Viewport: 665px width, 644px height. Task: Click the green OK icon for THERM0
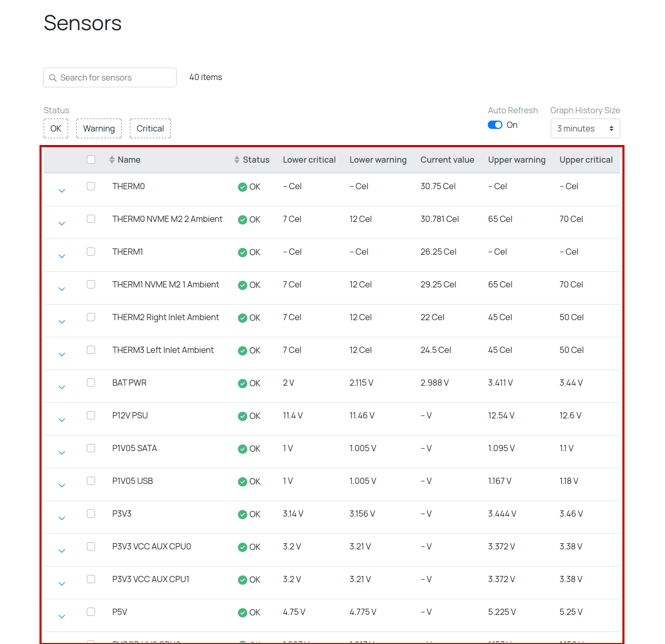(x=242, y=187)
